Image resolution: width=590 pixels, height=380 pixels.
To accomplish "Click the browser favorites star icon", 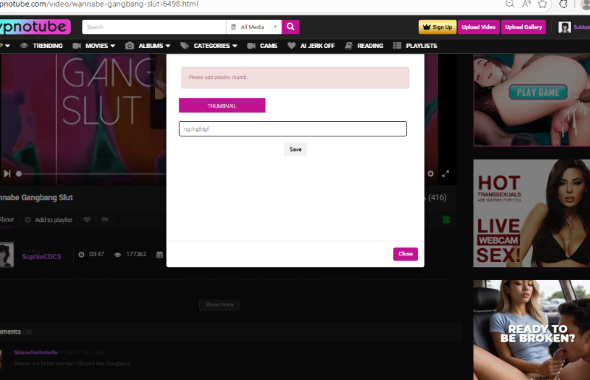I will coord(542,4).
